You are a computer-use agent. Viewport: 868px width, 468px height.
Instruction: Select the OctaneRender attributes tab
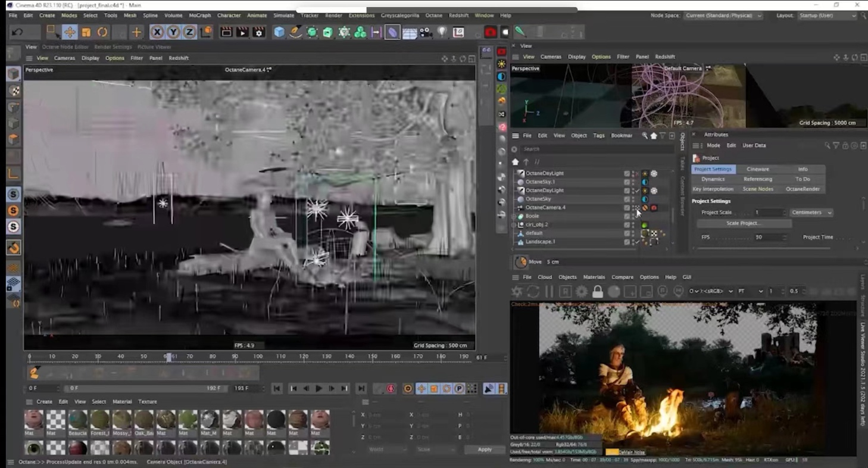pos(803,189)
